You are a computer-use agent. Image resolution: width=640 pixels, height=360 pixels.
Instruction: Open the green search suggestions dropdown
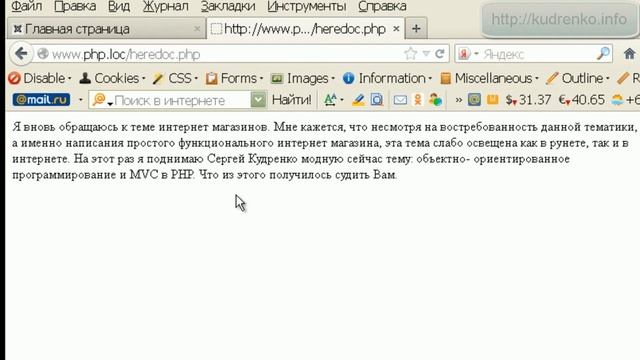tap(258, 100)
